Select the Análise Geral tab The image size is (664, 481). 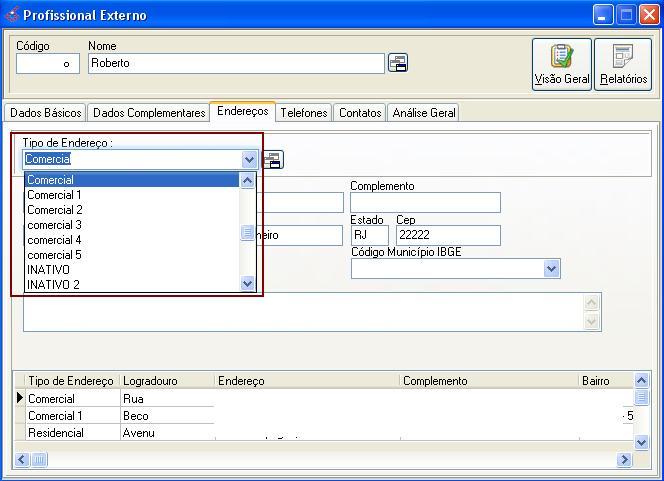click(424, 113)
